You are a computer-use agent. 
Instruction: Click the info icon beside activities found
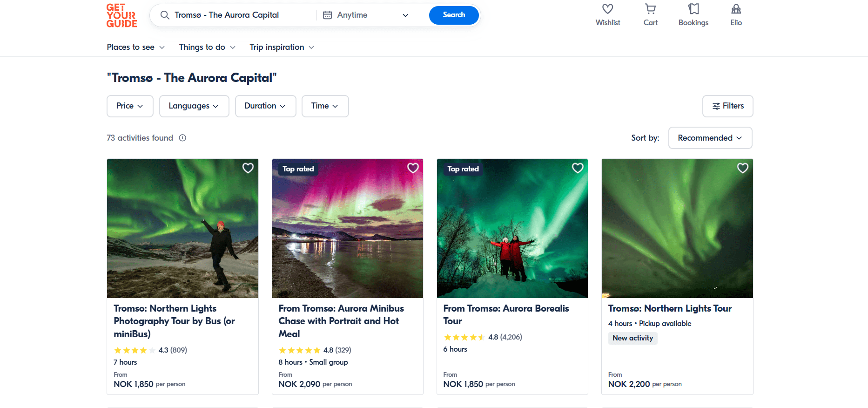point(182,138)
